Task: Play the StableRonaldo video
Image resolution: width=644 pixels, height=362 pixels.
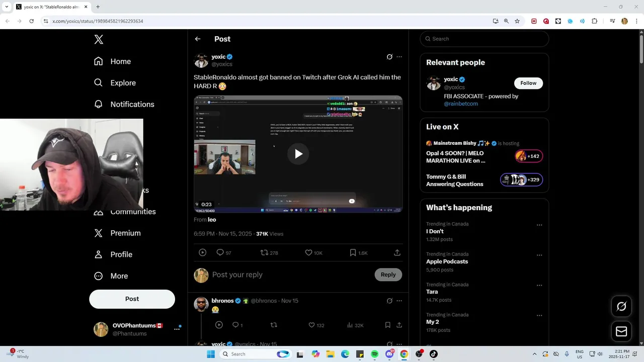Action: [x=298, y=154]
